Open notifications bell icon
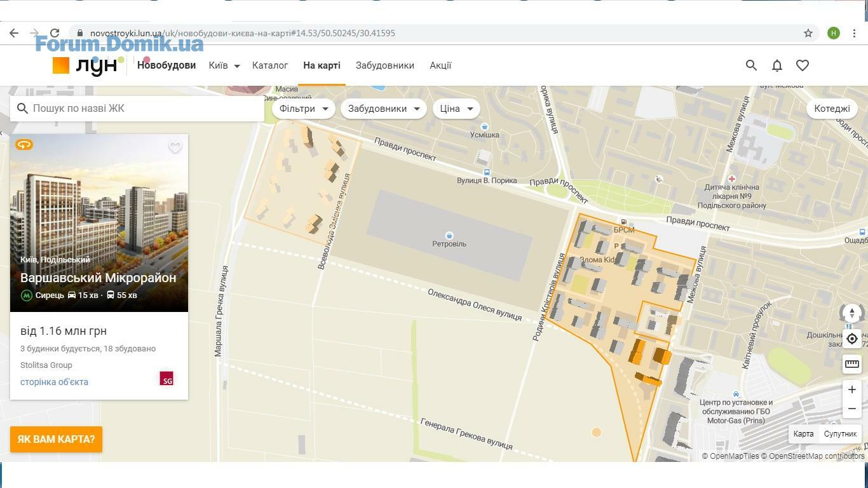The image size is (868, 488). (x=777, y=65)
